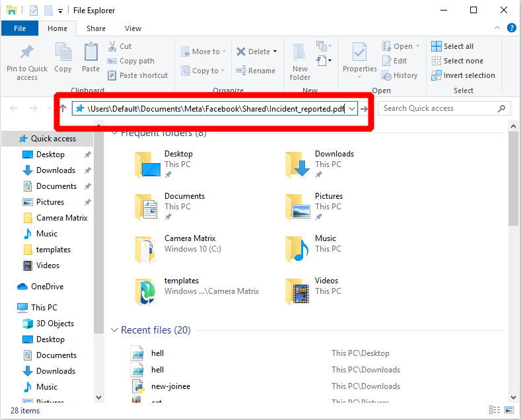Go to address bar arrow button
This screenshot has height=420, width=521.
[364, 109]
